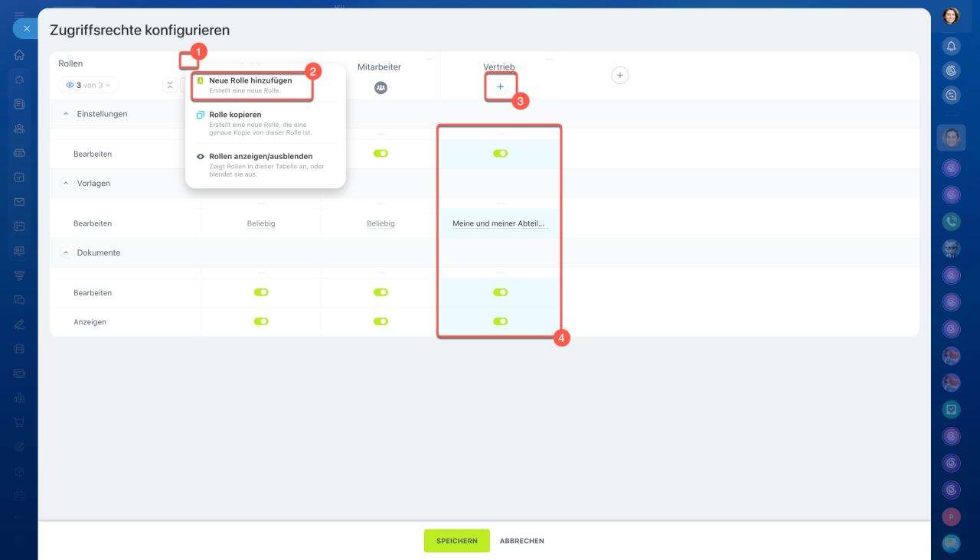Viewport: 980px width, 560px height.
Task: Open the teal checkmark chat in right bar
Action: (951, 409)
